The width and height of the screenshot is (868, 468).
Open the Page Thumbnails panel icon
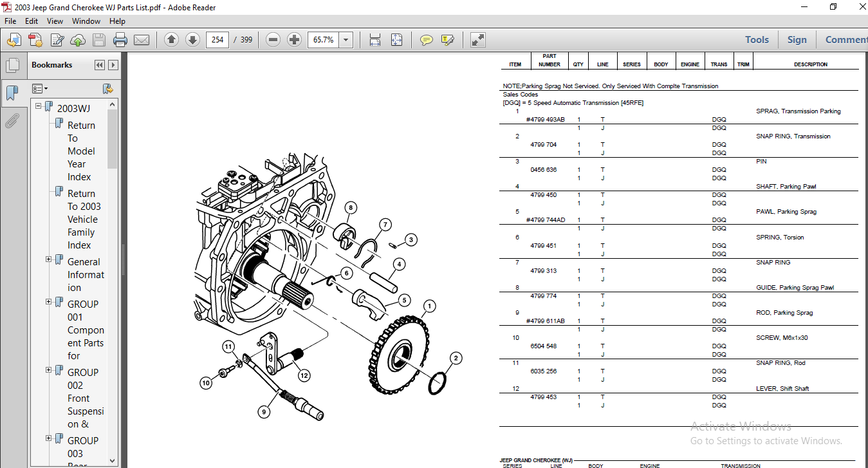12,66
